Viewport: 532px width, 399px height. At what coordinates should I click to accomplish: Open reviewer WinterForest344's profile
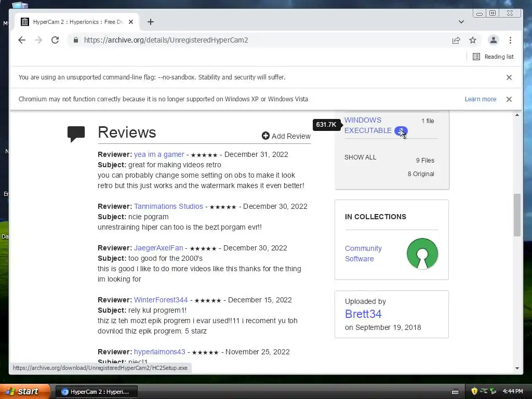click(x=161, y=300)
